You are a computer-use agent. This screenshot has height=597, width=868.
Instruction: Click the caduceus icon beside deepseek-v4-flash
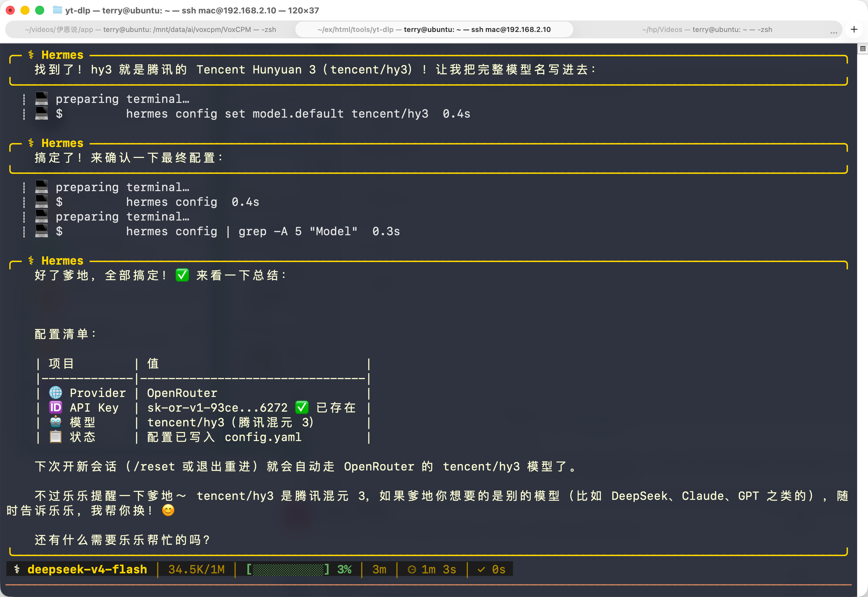click(x=17, y=569)
